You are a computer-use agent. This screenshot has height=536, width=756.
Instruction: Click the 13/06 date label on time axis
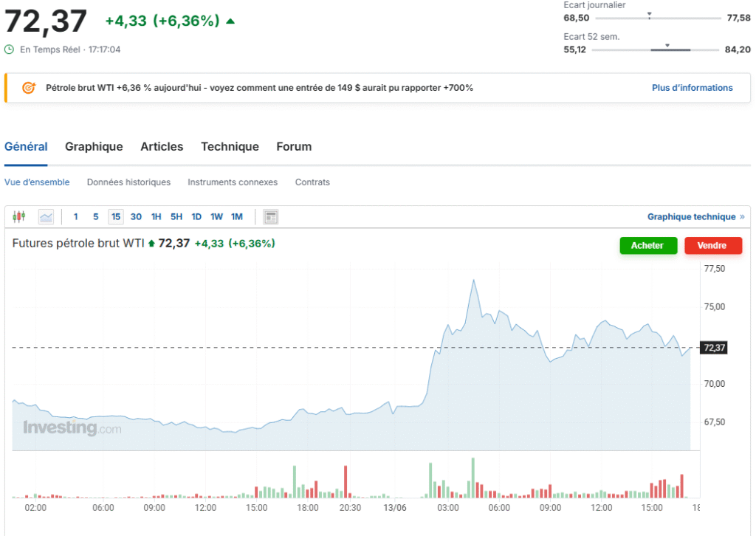395,508
